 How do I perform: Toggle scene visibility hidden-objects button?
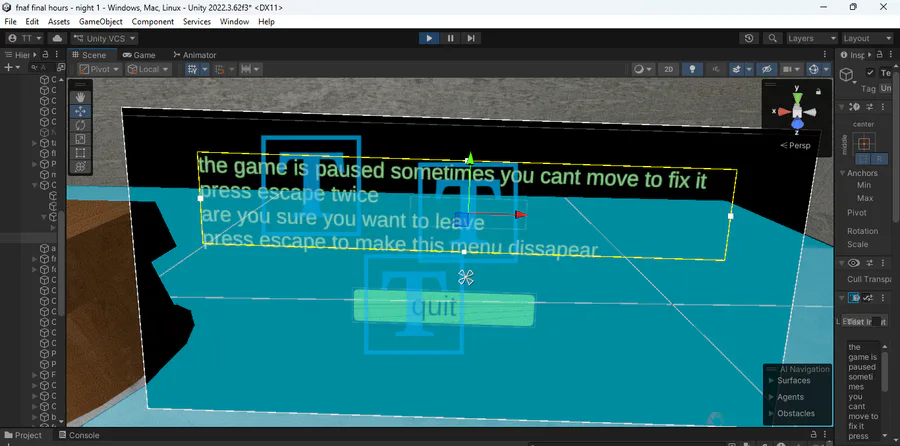click(766, 69)
